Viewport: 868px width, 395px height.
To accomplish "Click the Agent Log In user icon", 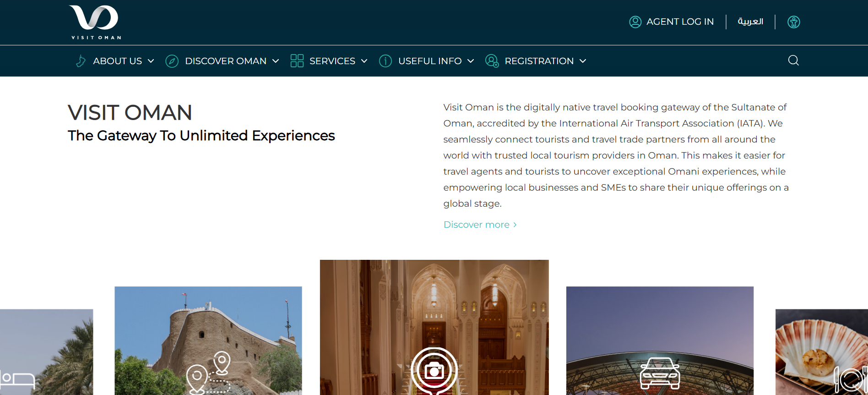I will (x=635, y=22).
